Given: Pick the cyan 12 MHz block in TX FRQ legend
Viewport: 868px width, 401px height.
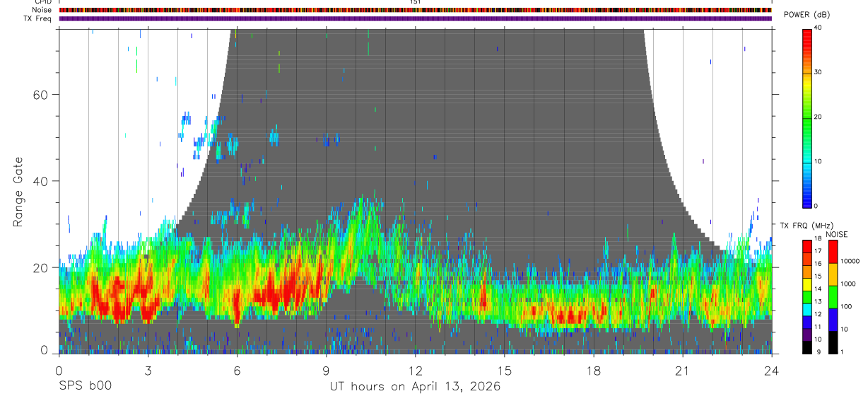Looking at the screenshot, I should (x=807, y=313).
